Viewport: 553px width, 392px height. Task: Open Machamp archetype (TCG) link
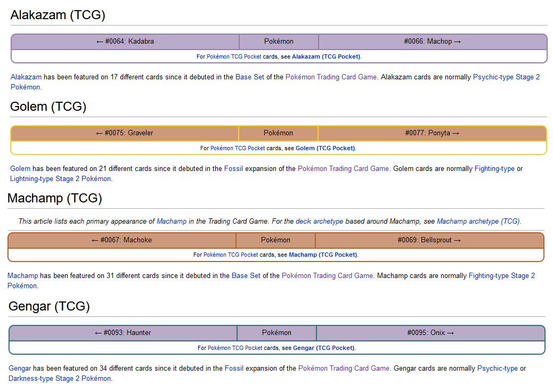click(x=478, y=222)
